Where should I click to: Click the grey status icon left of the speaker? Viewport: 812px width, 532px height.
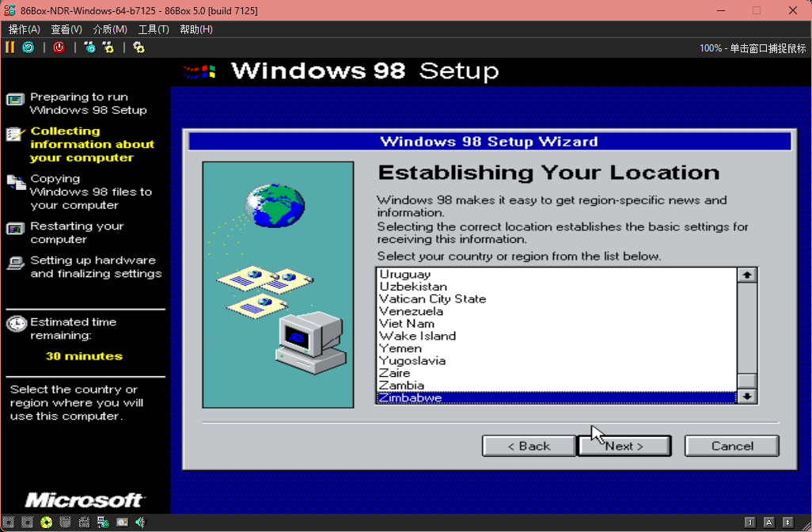[122, 522]
